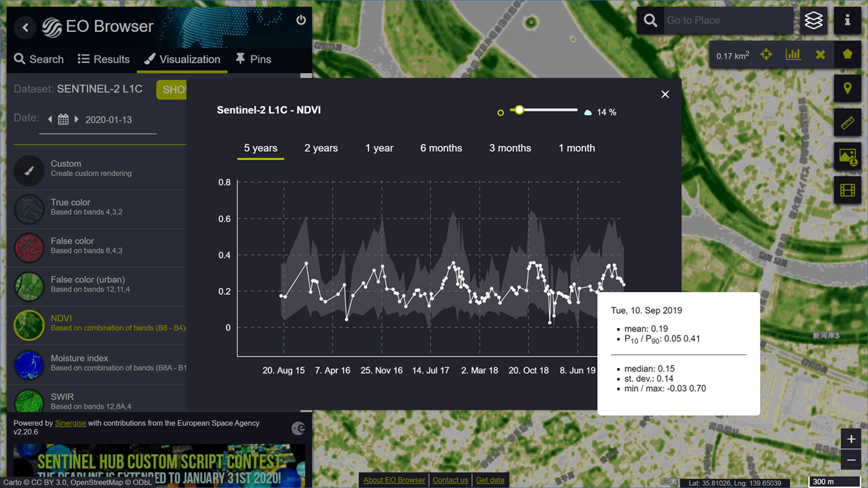This screenshot has height=488, width=868.
Task: Open the statistics chart icon
Action: (x=793, y=54)
